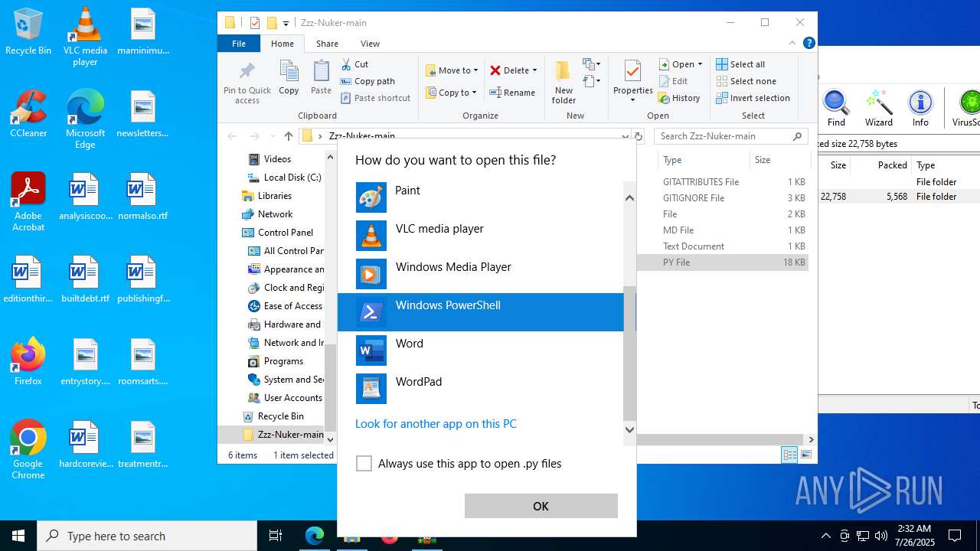980x551 pixels.
Task: Click app list scrollbar down arrow
Action: tap(630, 429)
